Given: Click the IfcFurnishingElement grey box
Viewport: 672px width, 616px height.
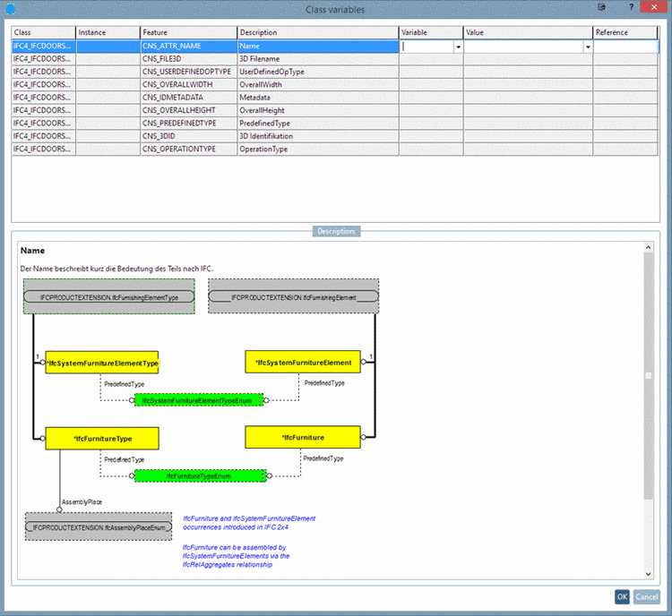Looking at the screenshot, I should [x=294, y=296].
